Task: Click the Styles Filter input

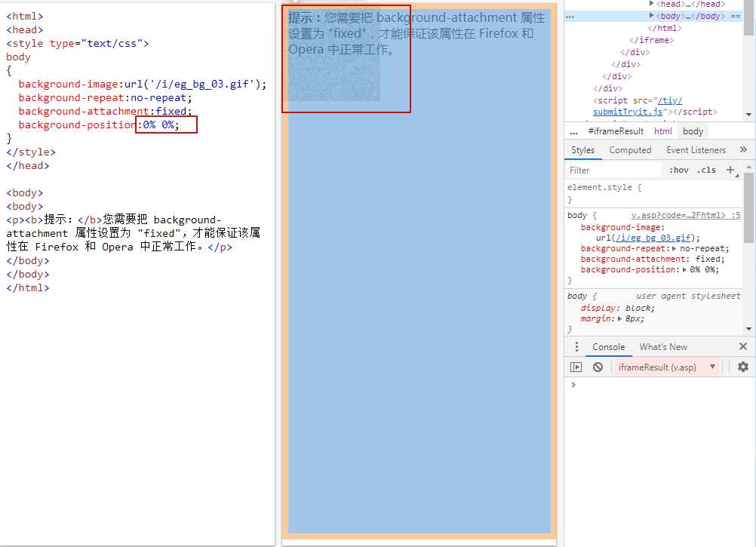Action: [x=613, y=170]
